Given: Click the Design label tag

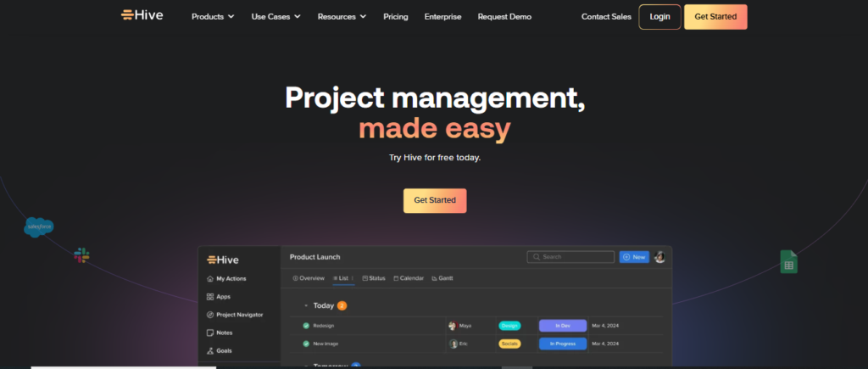Looking at the screenshot, I should click(x=509, y=326).
